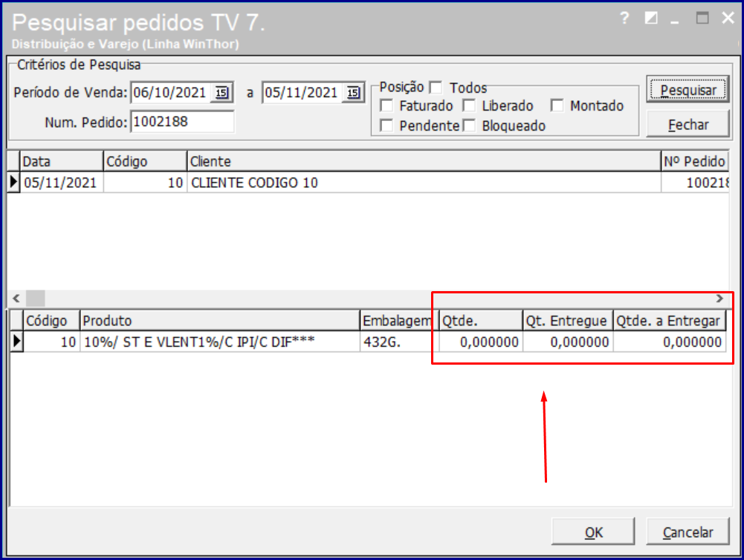Select the Pendente checkbox
This screenshot has width=744, height=560.
point(386,126)
